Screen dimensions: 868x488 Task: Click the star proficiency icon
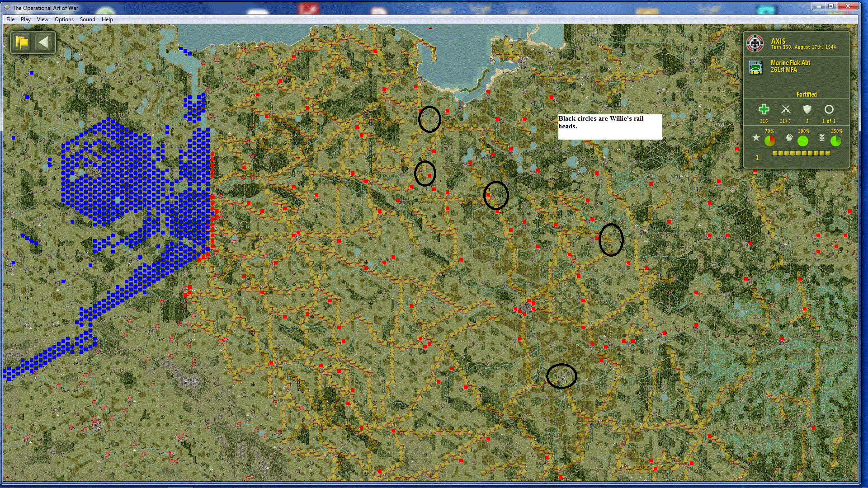pyautogui.click(x=756, y=137)
